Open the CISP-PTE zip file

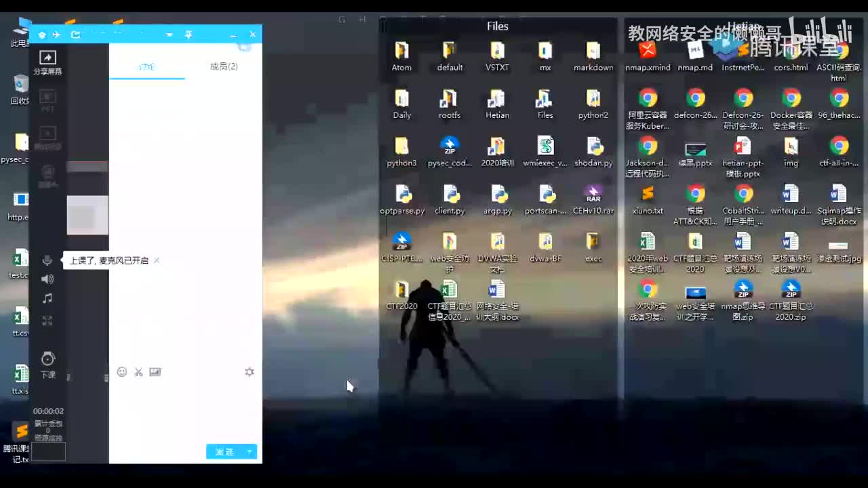click(401, 248)
